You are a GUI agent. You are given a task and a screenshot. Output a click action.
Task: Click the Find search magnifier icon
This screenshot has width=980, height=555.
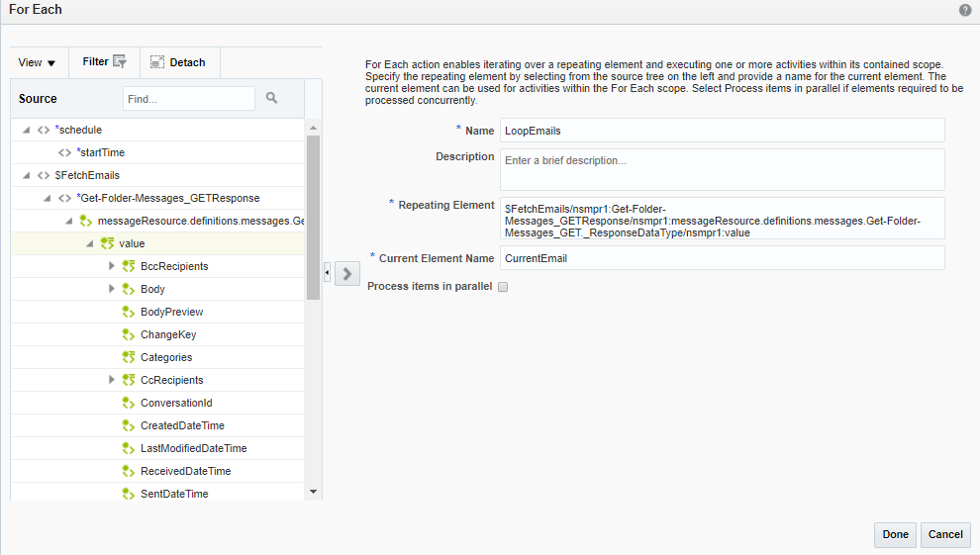[272, 99]
